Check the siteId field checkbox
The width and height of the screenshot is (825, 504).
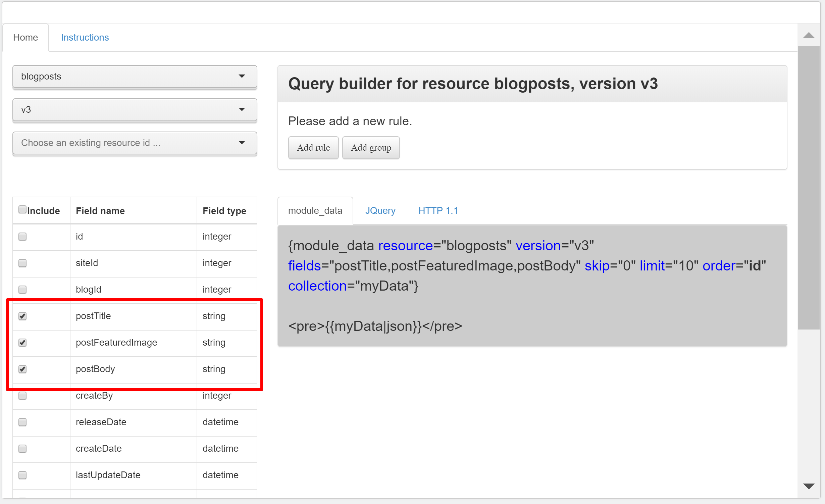point(22,263)
